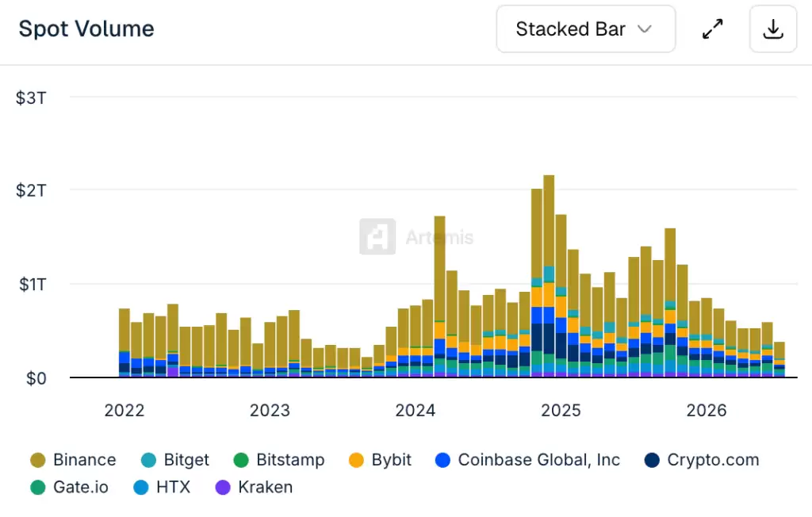This screenshot has width=812, height=517.
Task: Click the HTX light blue legend dot
Action: tap(141, 488)
